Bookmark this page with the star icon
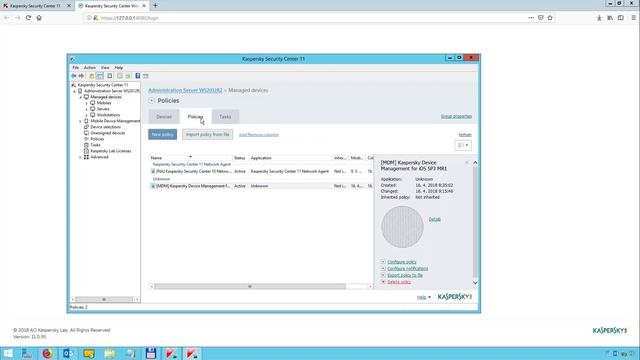This screenshot has width=640, height=360. (x=550, y=18)
